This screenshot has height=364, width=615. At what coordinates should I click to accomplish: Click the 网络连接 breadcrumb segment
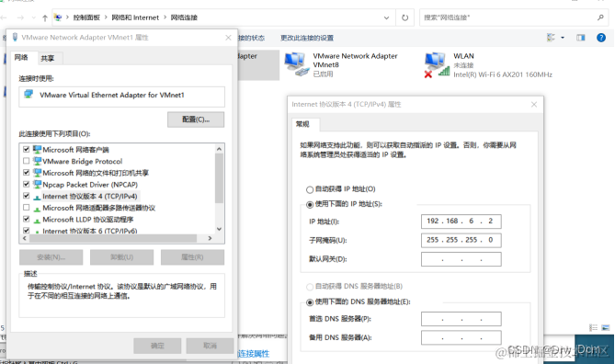pyautogui.click(x=184, y=17)
